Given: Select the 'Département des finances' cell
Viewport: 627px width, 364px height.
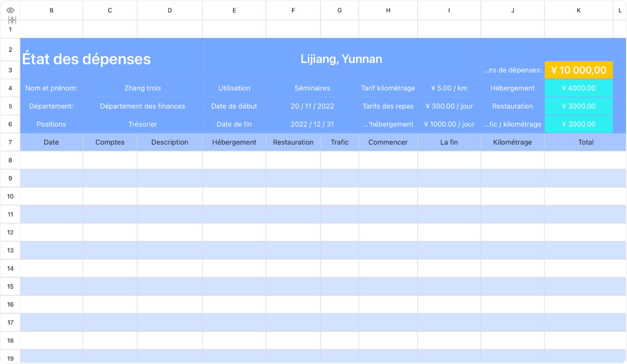Looking at the screenshot, I should pyautogui.click(x=143, y=106).
